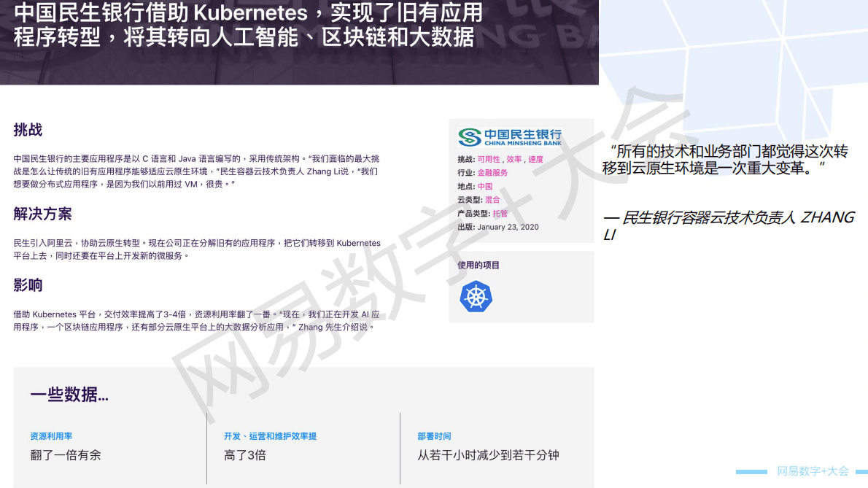Viewport: 868px width, 488px height.
Task: Select the 资源利用率 statistic label
Action: [51, 436]
